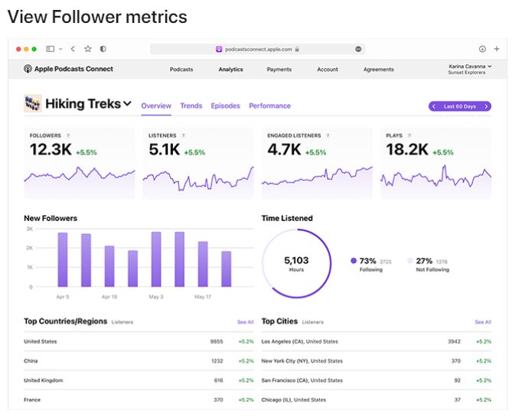Click the Listeners 5.1K metric card
The image size is (516, 420).
(x=198, y=163)
